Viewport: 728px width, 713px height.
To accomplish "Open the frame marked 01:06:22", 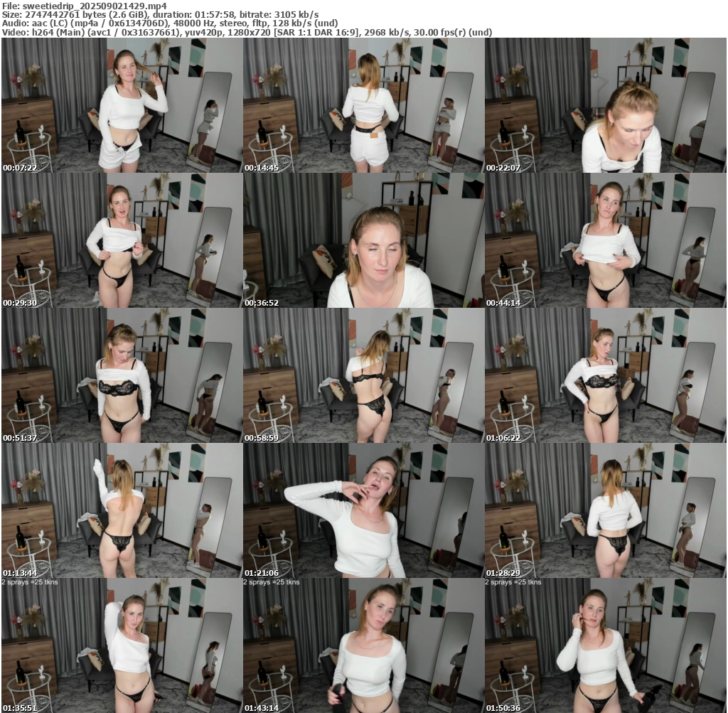I will pyautogui.click(x=606, y=375).
